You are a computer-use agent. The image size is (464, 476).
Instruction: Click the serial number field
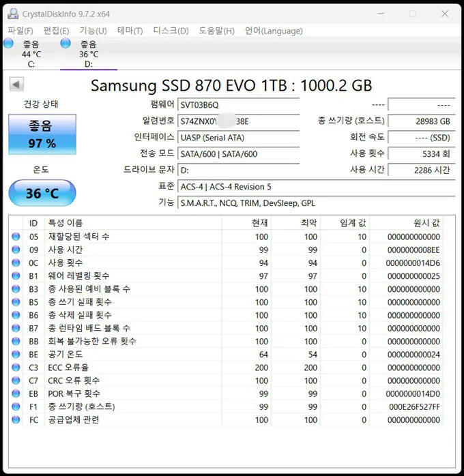239,121
